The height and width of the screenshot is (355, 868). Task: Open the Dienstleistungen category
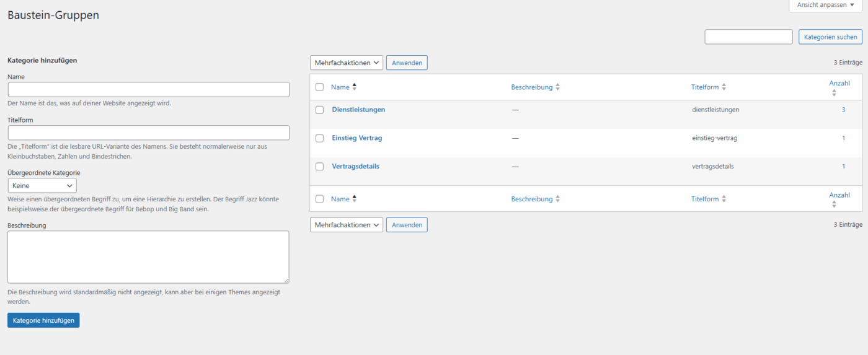pyautogui.click(x=358, y=110)
